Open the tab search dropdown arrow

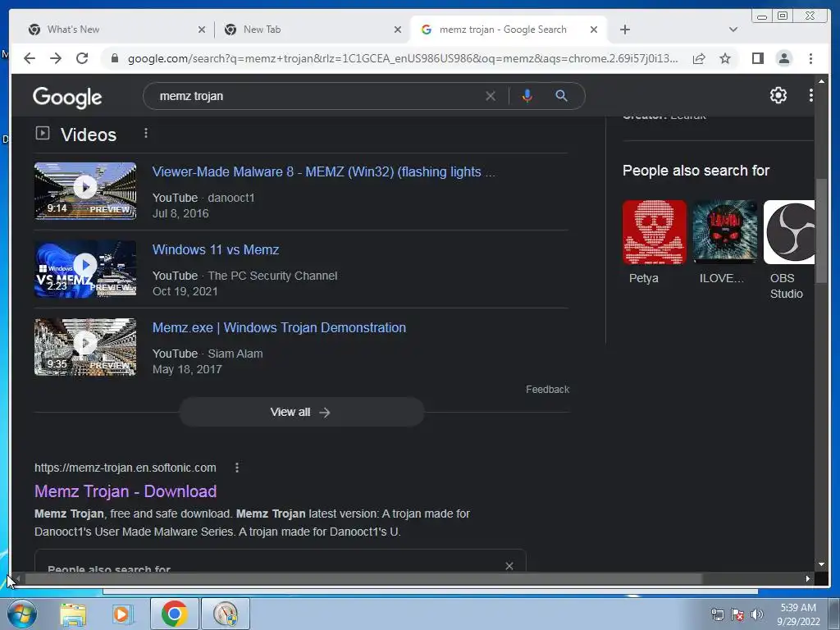point(733,30)
